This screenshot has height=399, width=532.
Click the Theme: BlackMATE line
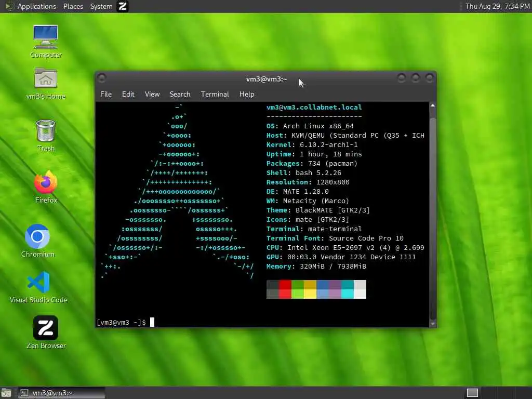[318, 210]
